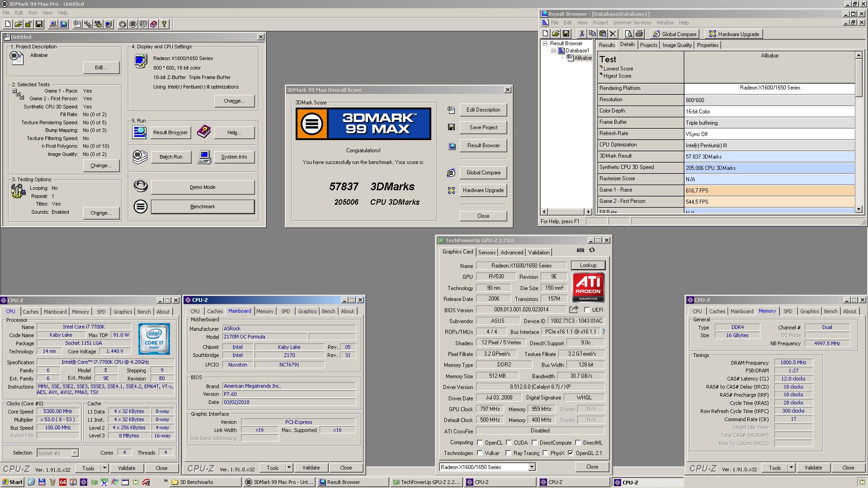Click the SUPER PI quick launch icon
Image resolution: width=868 pixels, height=488 pixels.
click(x=104, y=482)
